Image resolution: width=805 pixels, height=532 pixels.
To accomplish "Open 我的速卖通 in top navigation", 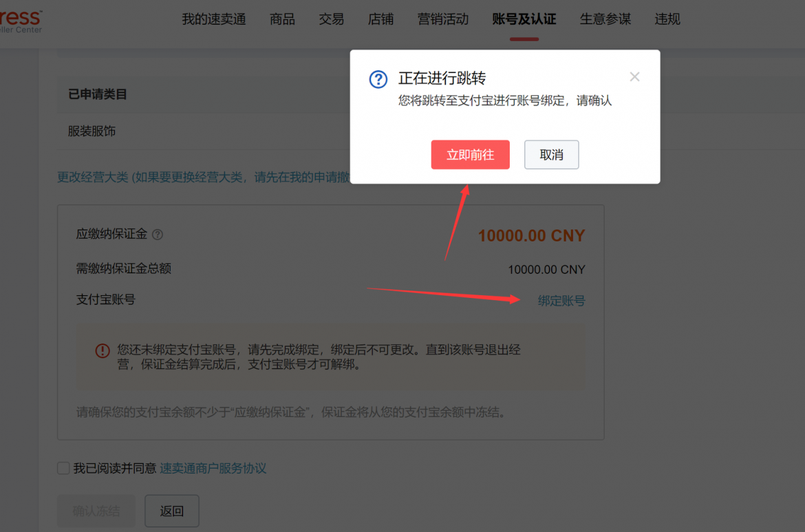I will [x=213, y=19].
